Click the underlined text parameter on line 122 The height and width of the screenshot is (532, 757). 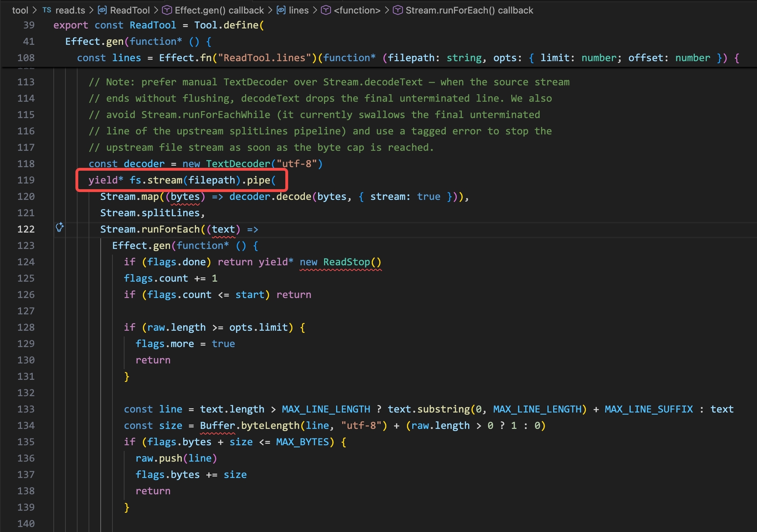[x=223, y=229]
